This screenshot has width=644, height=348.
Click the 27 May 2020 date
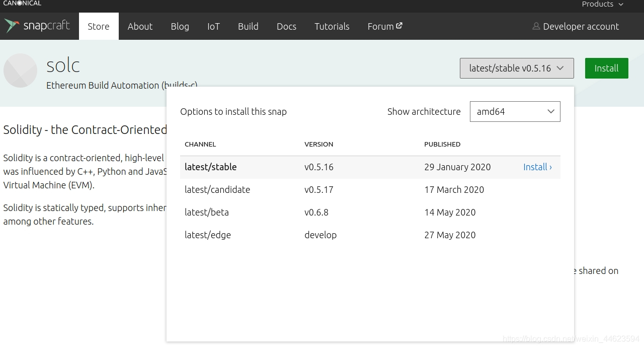tap(450, 235)
